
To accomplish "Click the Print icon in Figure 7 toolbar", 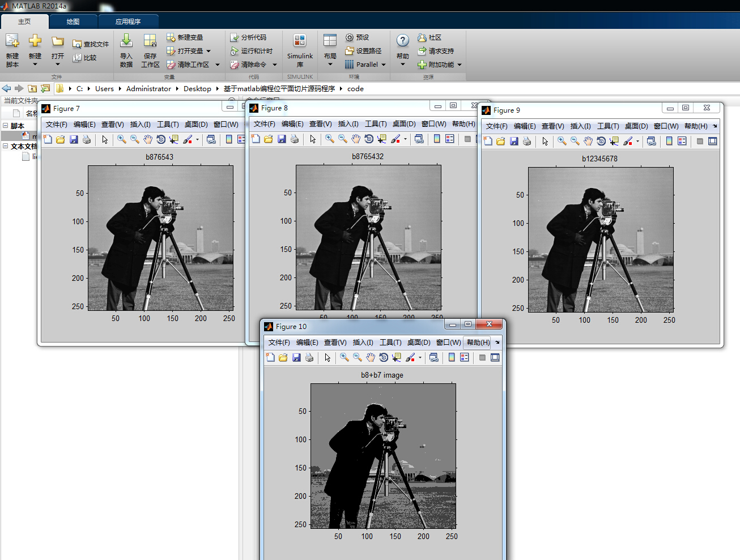I will pyautogui.click(x=87, y=139).
